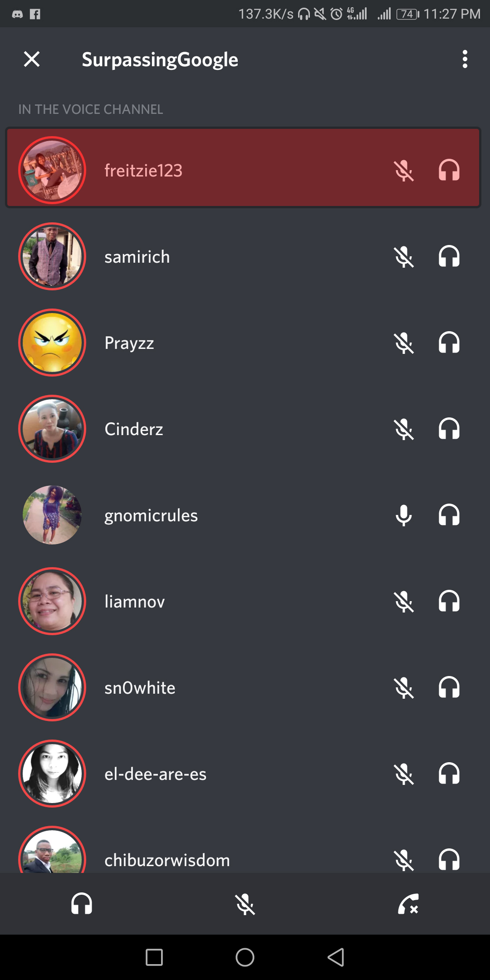The image size is (490, 980).
Task: Tap the muted mic icon beside samirich
Action: 403,257
